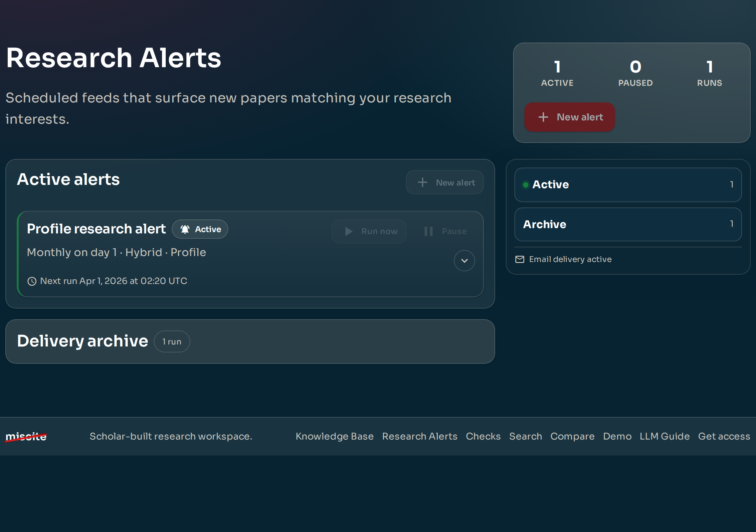Viewport: 756px width, 532px height.
Task: Open the Knowledge Base page from the footer
Action: (334, 436)
